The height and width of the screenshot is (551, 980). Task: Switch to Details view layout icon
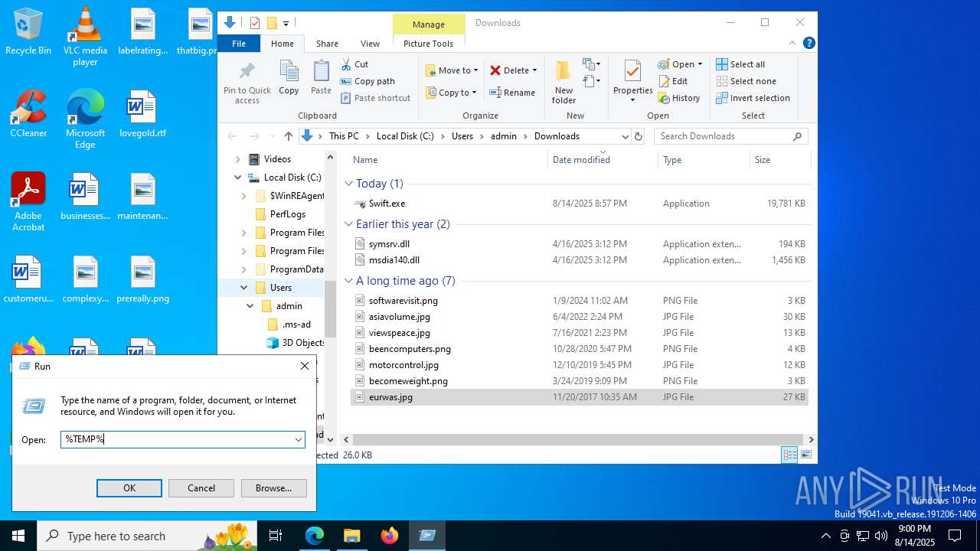click(789, 455)
